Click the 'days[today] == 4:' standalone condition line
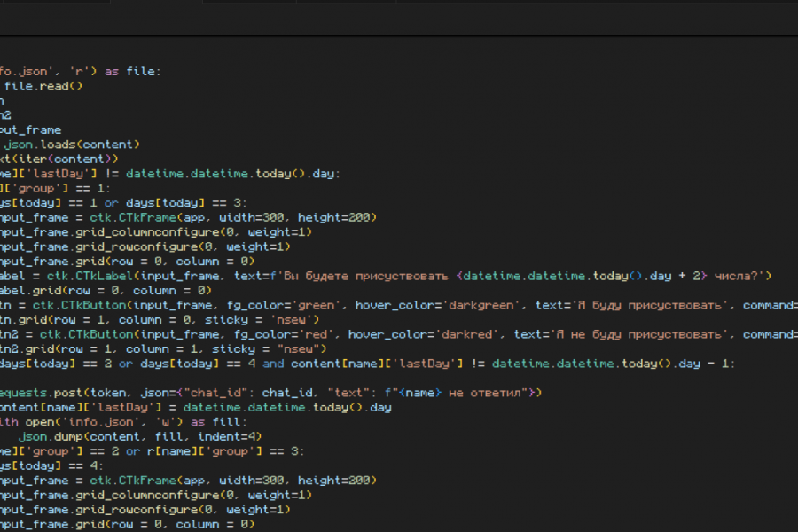798x532 pixels. tap(52, 466)
